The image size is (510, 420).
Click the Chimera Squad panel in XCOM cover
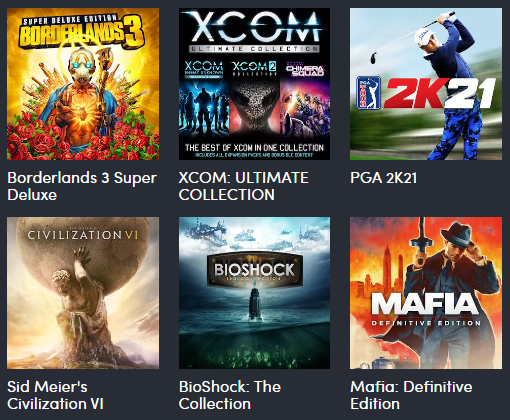(305, 100)
